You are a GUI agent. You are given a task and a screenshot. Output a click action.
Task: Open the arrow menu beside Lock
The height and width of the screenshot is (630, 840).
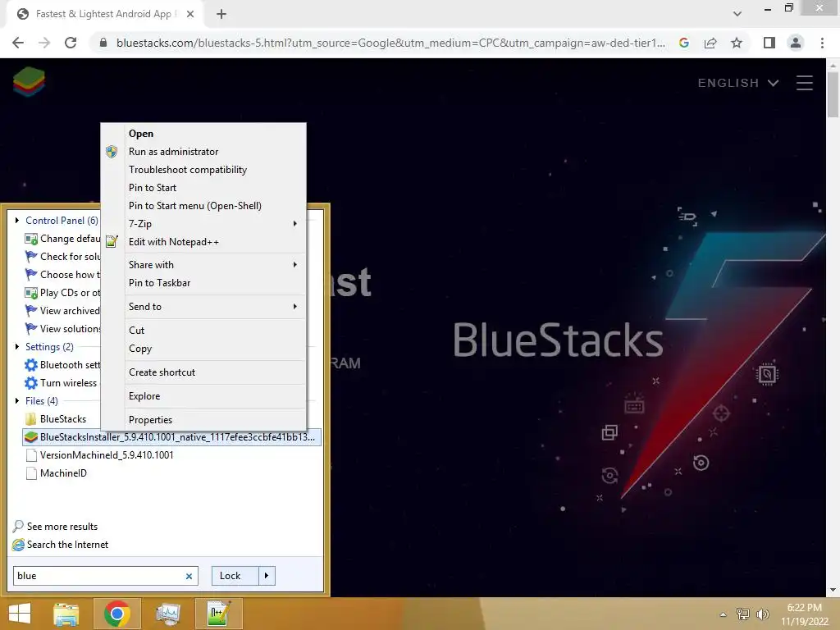point(267,576)
